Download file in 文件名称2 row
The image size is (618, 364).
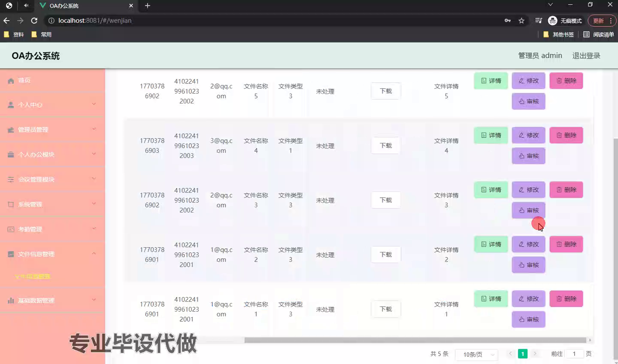386,255
